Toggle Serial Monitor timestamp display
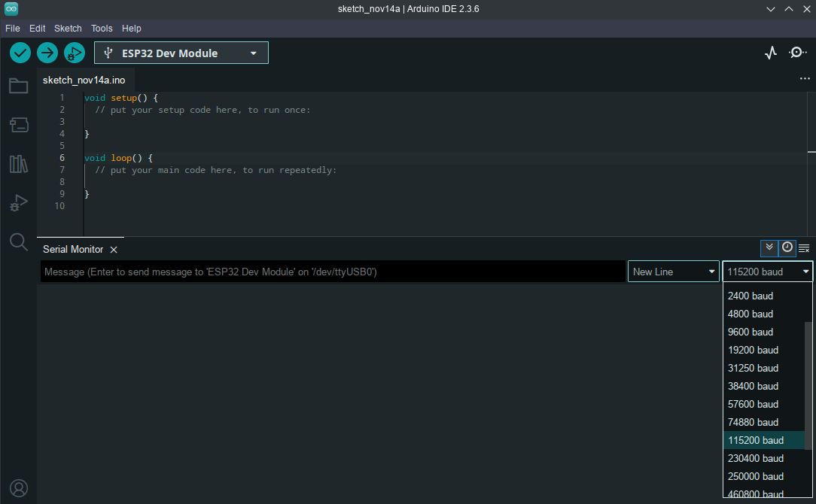Screen dimensions: 816x504 coord(787,247)
